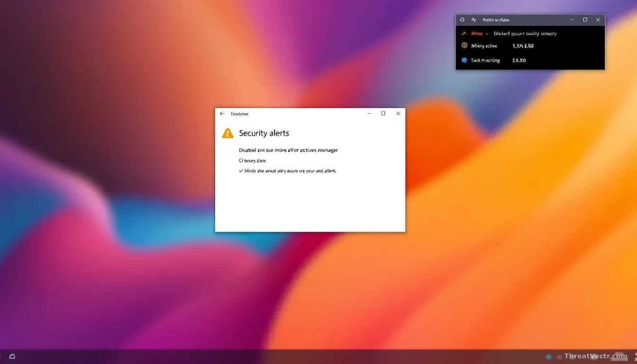Click the orange caret icon beside Mine
The image size is (637, 364).
pyautogui.click(x=464, y=34)
